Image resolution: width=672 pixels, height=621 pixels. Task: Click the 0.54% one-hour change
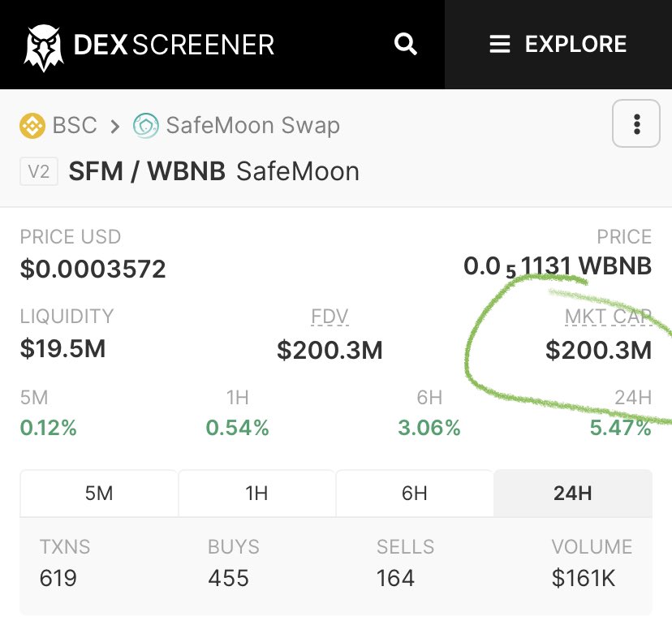(238, 428)
